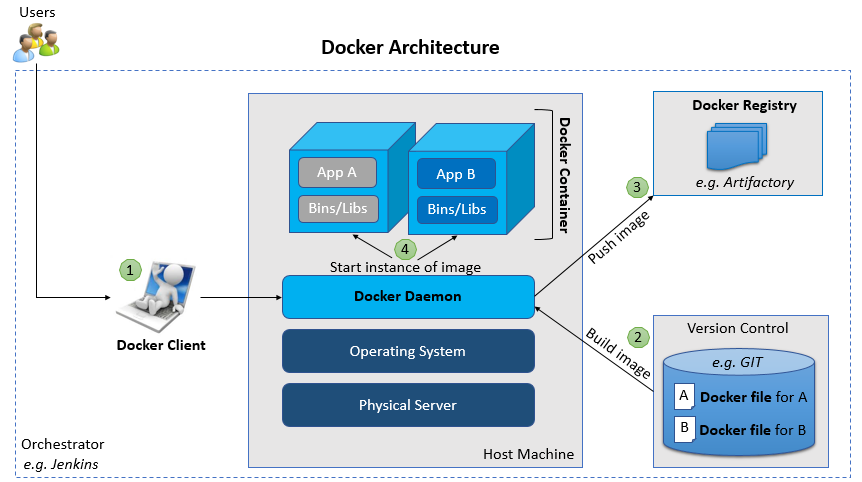Select the App A container cube

pos(352,178)
